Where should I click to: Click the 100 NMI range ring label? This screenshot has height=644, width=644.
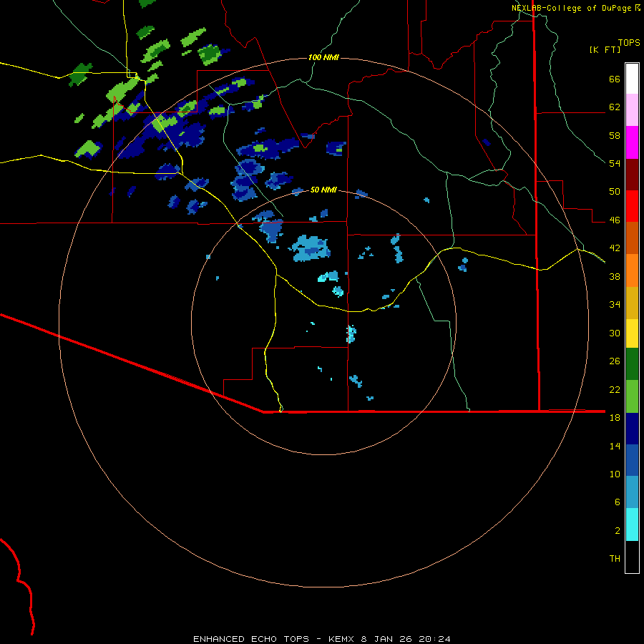323,57
